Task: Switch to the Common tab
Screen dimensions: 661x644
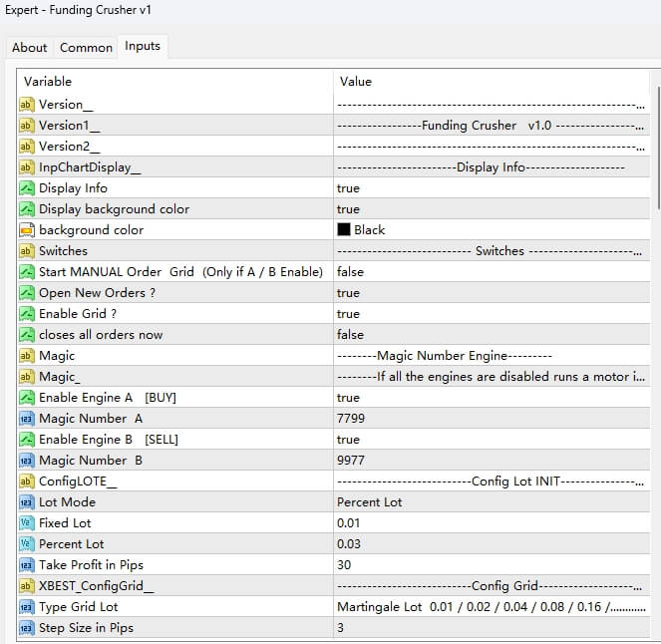Action: coord(86,47)
